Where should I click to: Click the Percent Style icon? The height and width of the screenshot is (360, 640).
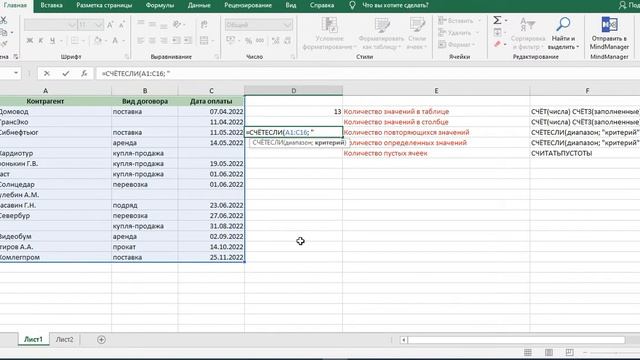coord(248,40)
